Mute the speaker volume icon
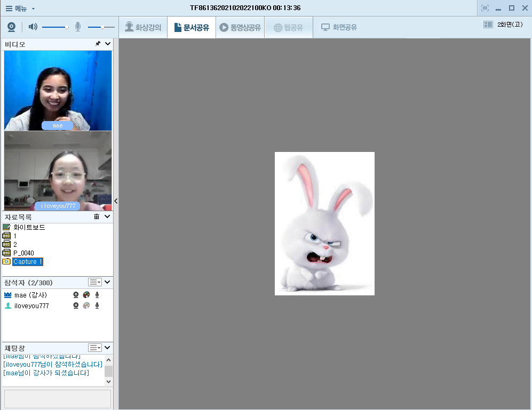 tap(33, 27)
